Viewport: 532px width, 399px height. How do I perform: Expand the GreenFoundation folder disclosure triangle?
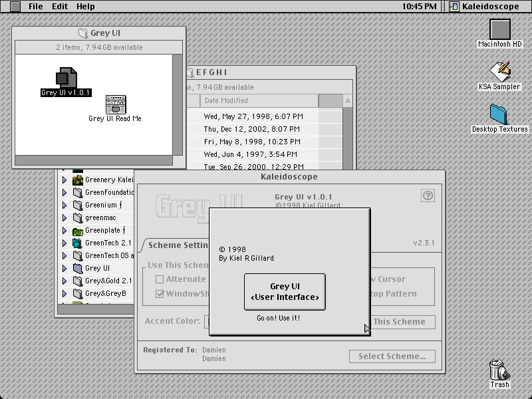65,193
